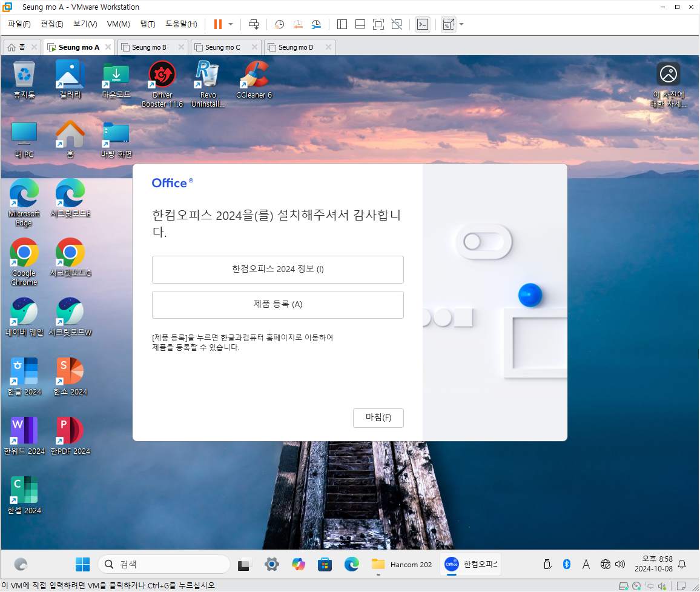Screen dimensions: 700x592
Task: Expand the stretch display dropdown arrow
Action: pyautogui.click(x=461, y=24)
